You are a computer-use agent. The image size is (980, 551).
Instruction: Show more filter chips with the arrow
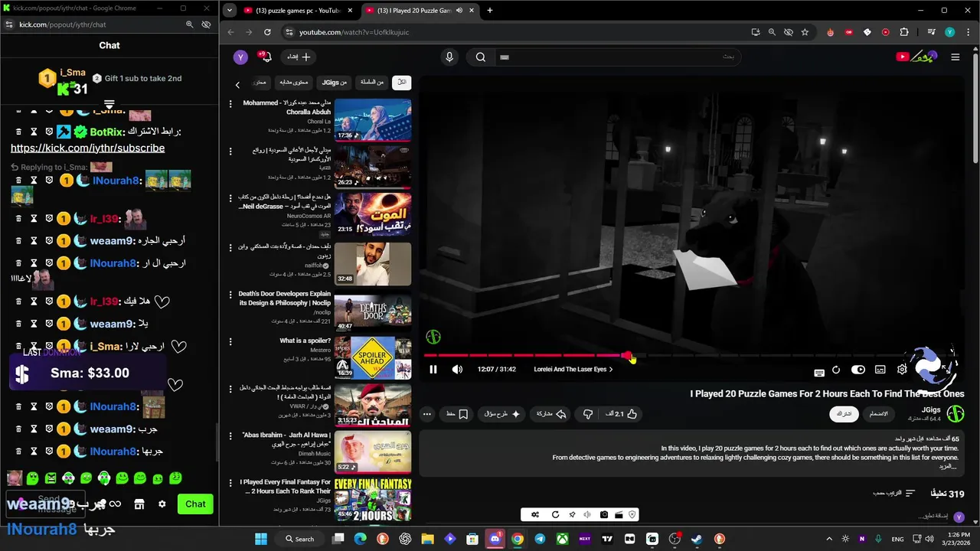[x=237, y=84]
